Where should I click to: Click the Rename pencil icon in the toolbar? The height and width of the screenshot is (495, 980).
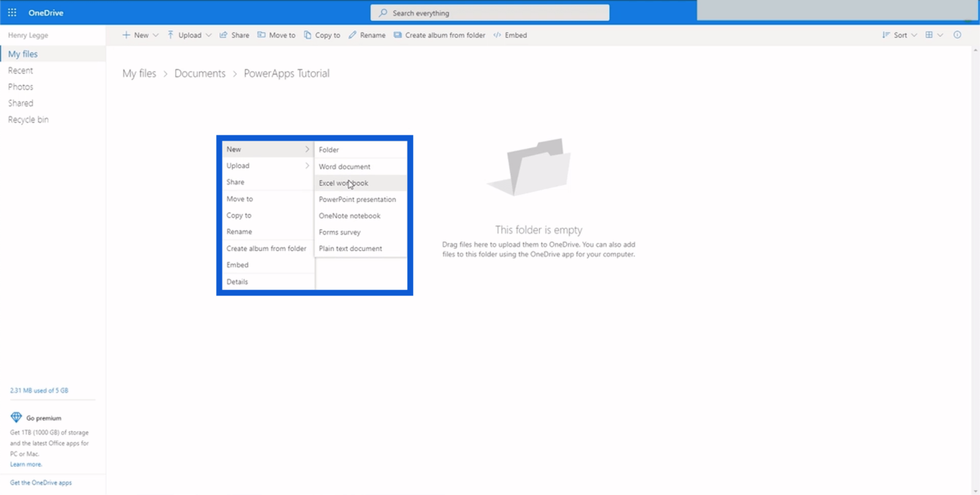(352, 35)
